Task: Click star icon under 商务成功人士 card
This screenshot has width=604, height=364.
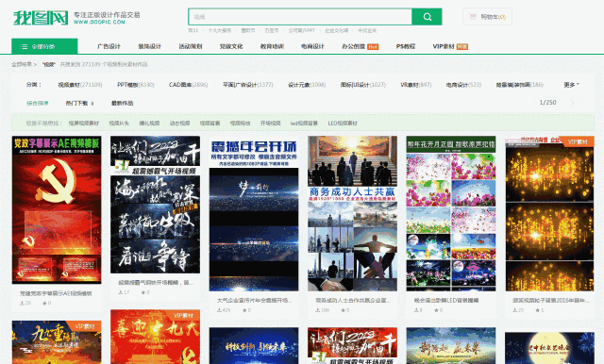Action: point(343,309)
